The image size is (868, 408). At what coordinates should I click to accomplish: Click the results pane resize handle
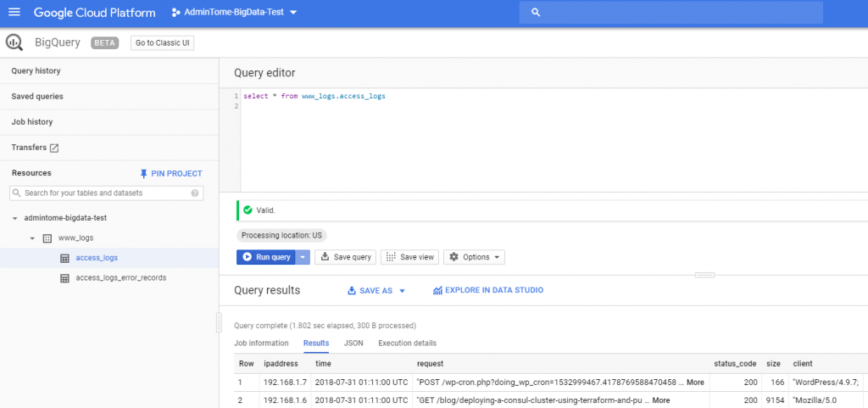point(704,275)
